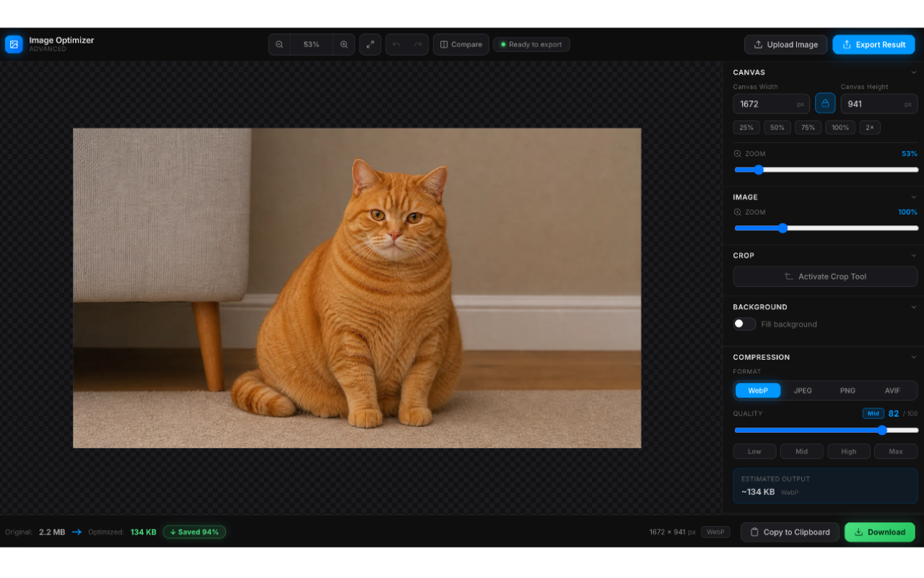The height and width of the screenshot is (578, 924).
Task: Undo the last action
Action: (x=396, y=44)
